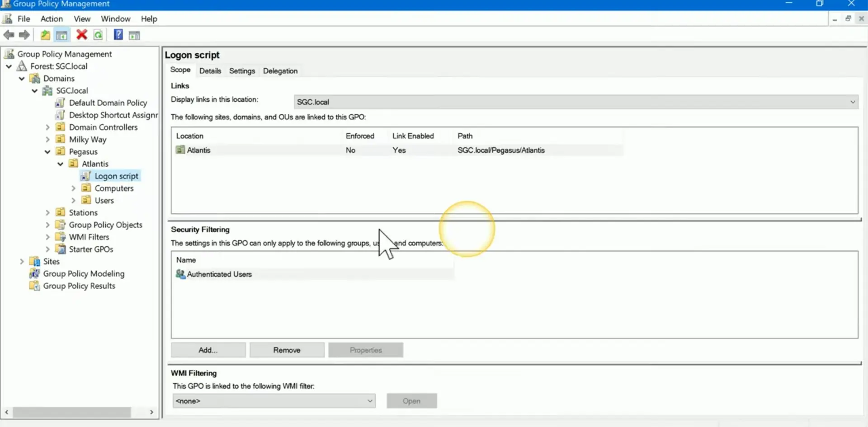Click the green Refresh toolbar icon
The width and height of the screenshot is (868, 427).
(98, 35)
